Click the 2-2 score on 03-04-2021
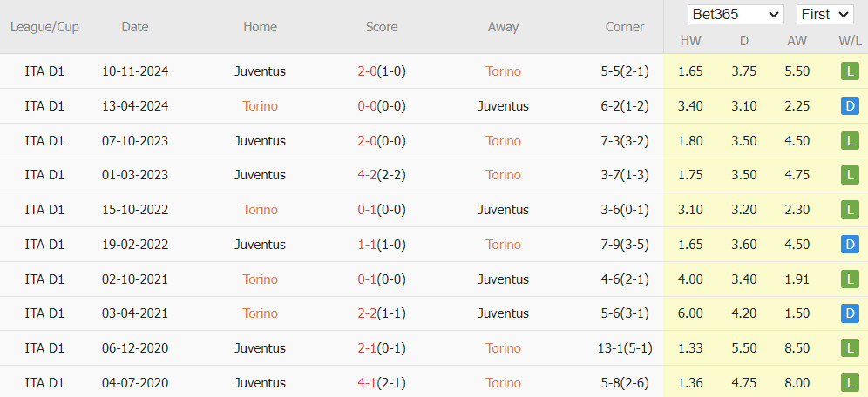 [x=367, y=313]
